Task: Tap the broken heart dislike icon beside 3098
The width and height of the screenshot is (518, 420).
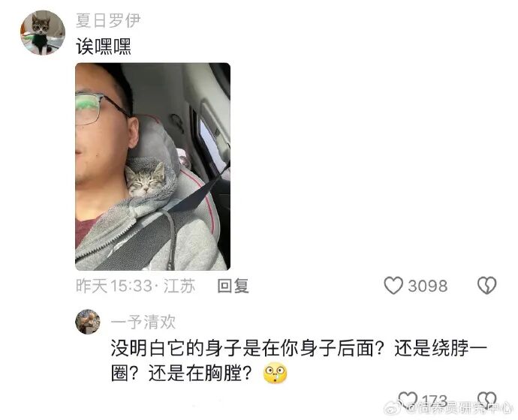Action: click(487, 286)
